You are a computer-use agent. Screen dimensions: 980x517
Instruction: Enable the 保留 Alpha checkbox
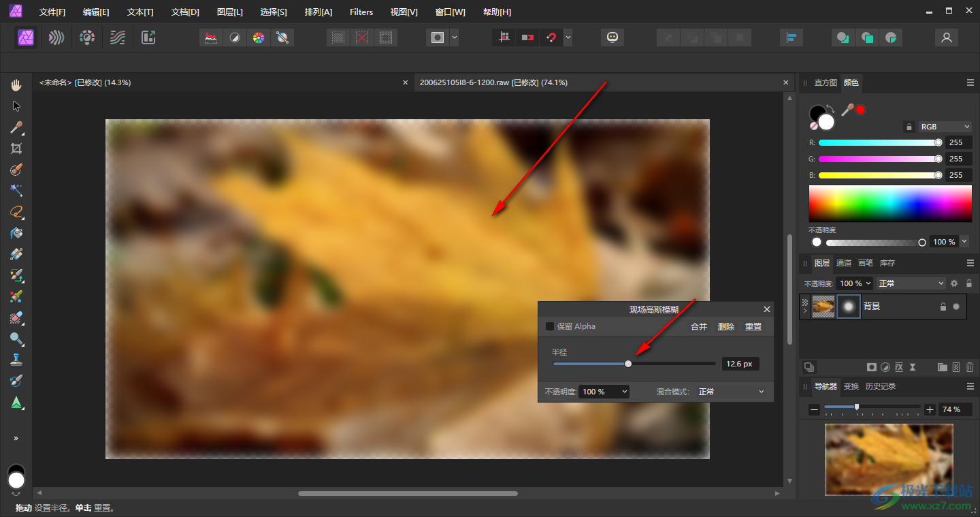[x=550, y=326]
